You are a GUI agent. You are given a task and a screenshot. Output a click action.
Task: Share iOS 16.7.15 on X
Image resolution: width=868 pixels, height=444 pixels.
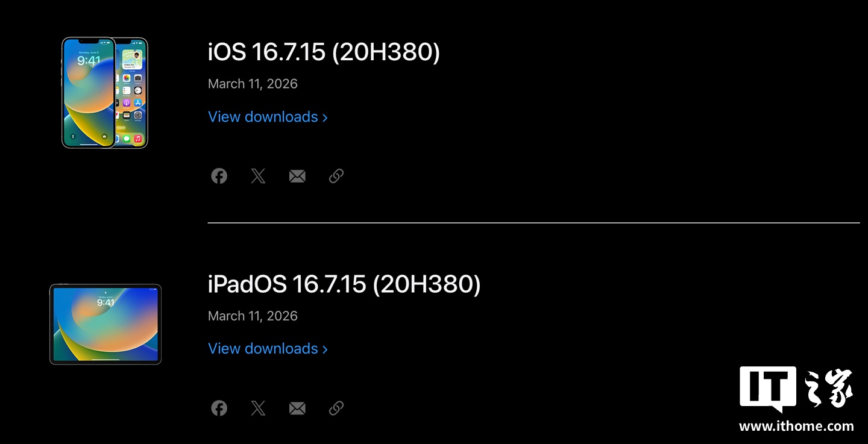pyautogui.click(x=258, y=176)
